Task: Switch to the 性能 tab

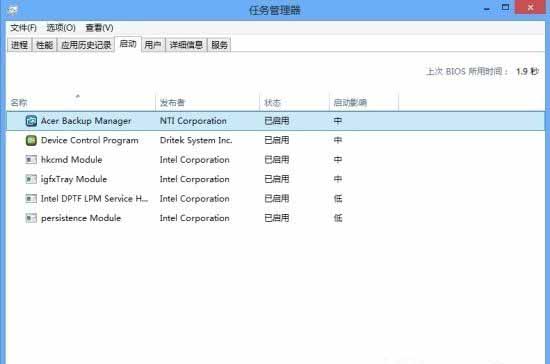Action: pos(45,45)
